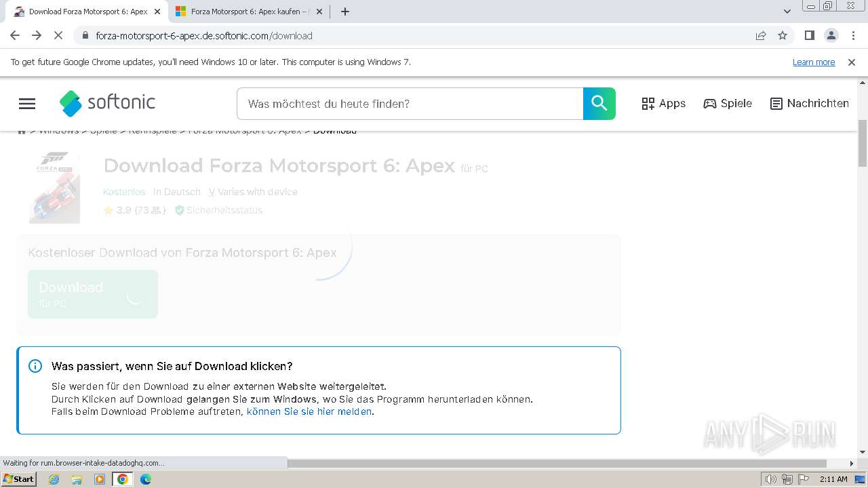Click the vertical scrollbar down arrow
The image size is (868, 488).
(863, 452)
